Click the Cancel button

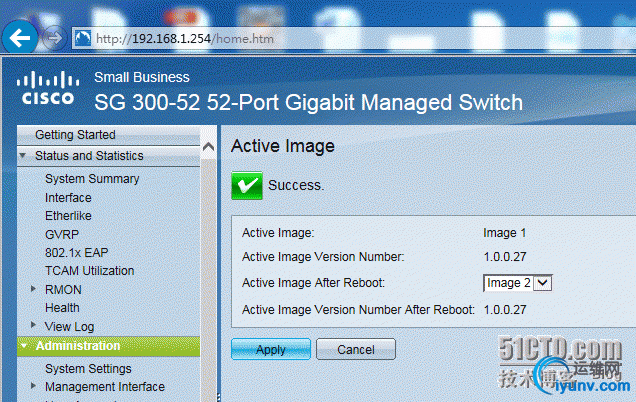(x=355, y=350)
